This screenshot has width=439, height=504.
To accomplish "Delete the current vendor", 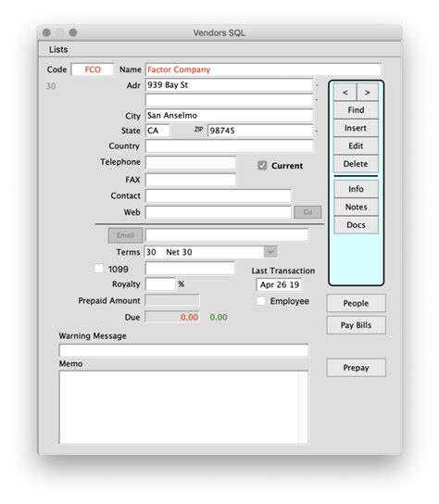I will pos(356,164).
